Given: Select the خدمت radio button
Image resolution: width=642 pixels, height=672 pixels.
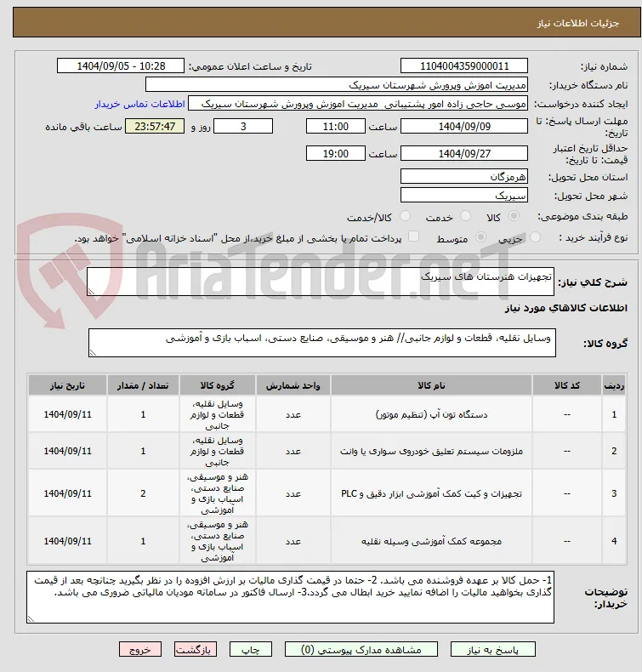Looking at the screenshot, I should click(465, 216).
